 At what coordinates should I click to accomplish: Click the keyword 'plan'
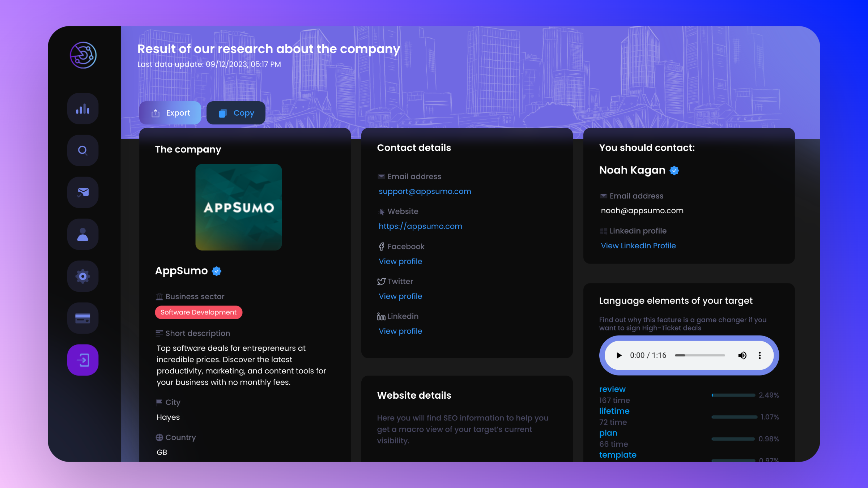tap(608, 433)
